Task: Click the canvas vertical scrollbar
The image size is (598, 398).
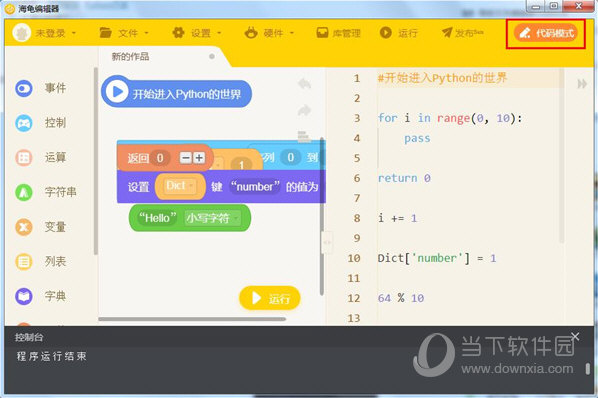Action: click(322, 217)
